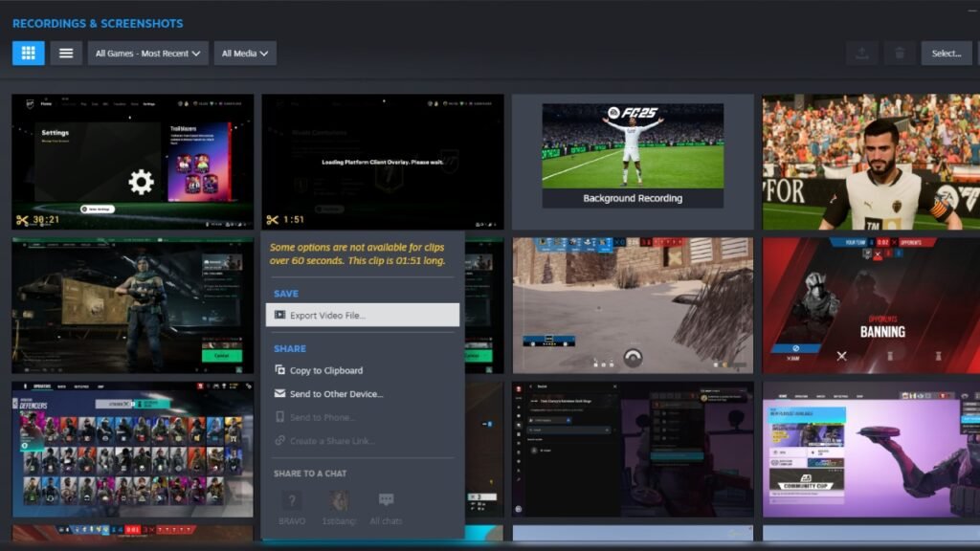
Task: Switch to grid view layout
Action: (x=28, y=53)
